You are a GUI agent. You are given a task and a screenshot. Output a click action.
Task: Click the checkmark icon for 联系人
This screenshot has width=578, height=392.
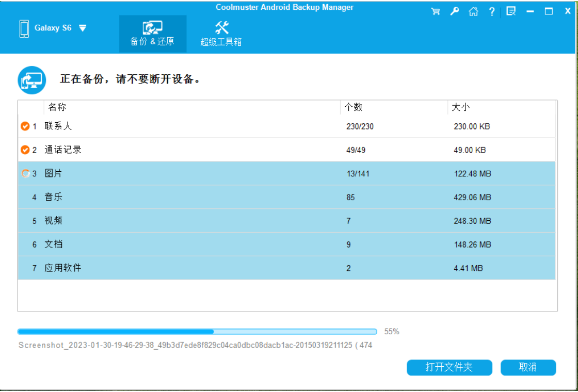[x=25, y=126]
